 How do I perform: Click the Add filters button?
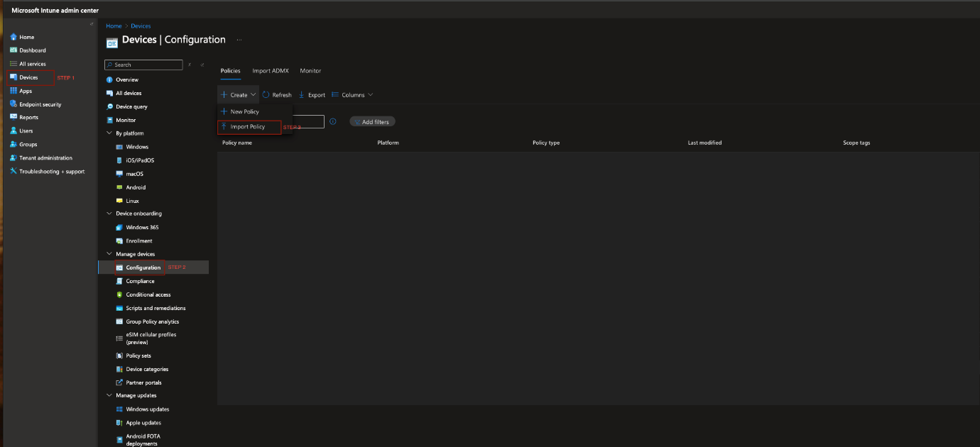click(x=372, y=122)
